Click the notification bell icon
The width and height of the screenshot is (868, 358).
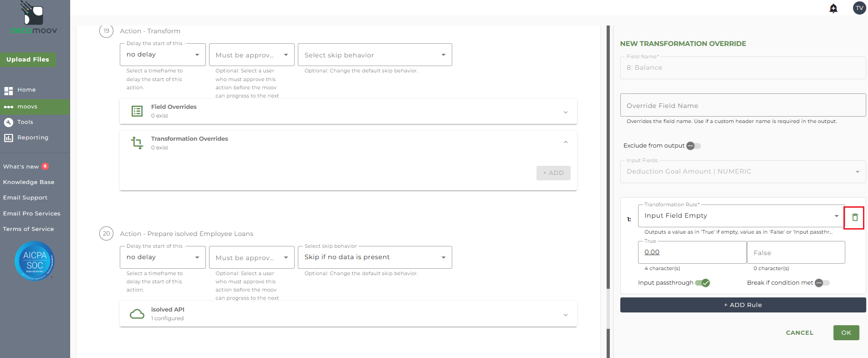833,8
